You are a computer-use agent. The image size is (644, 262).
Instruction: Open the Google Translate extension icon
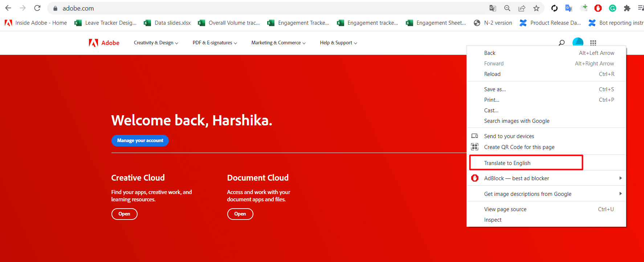click(x=569, y=8)
